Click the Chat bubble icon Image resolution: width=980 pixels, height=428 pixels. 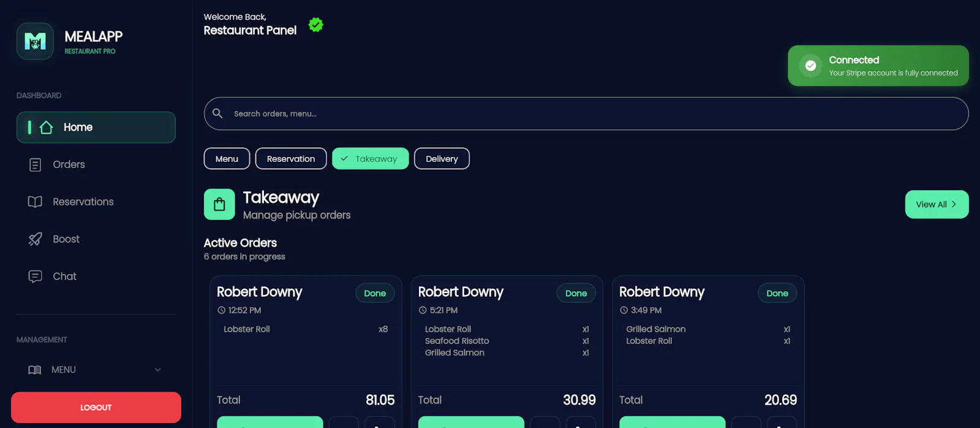point(36,277)
